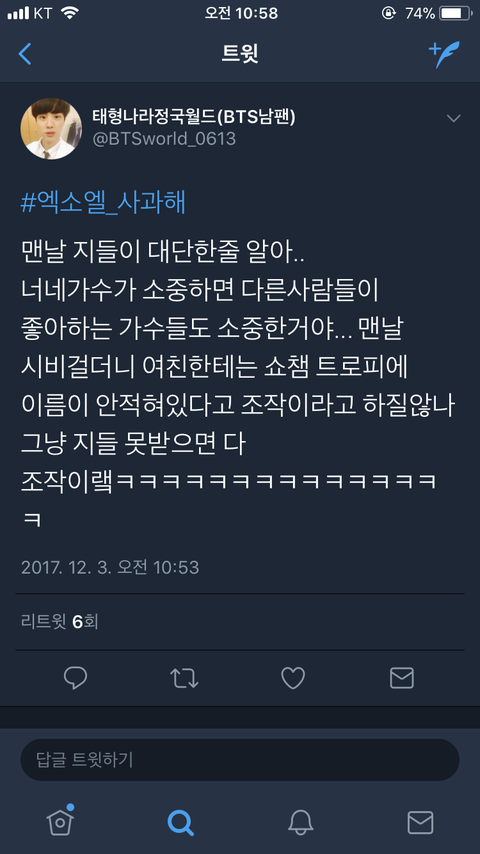Image resolution: width=480 pixels, height=854 pixels.
Task: Tap the display name 태형나라정국월드(BTS남팬)
Action: click(x=194, y=116)
